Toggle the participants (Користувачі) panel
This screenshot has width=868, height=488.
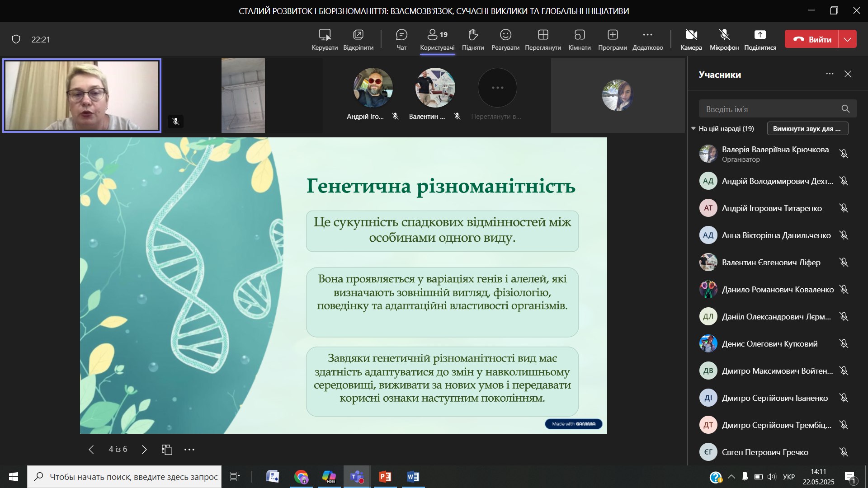point(437,39)
